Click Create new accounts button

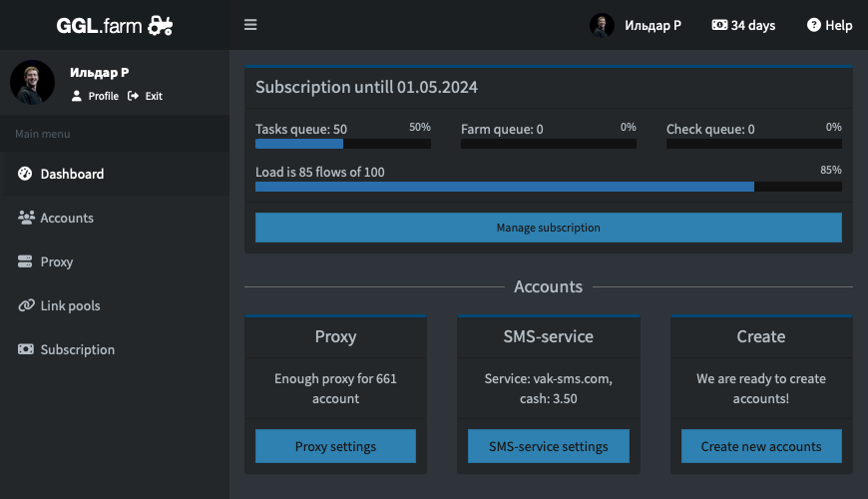click(761, 446)
